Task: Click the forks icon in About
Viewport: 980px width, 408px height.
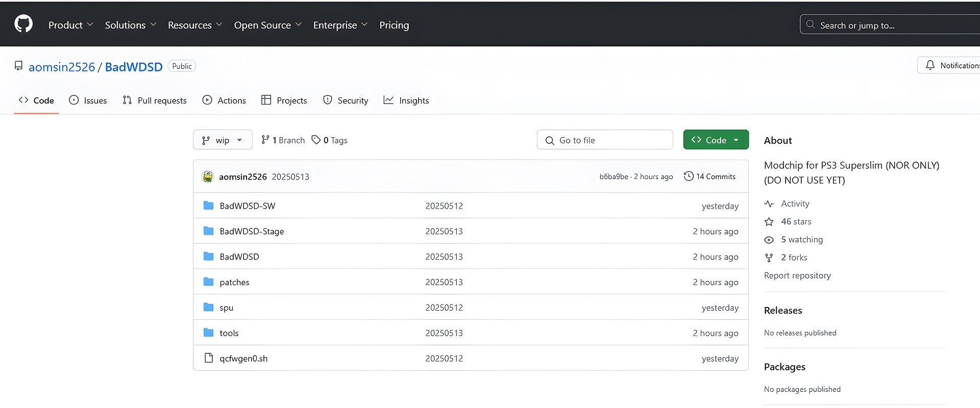Action: (x=769, y=258)
